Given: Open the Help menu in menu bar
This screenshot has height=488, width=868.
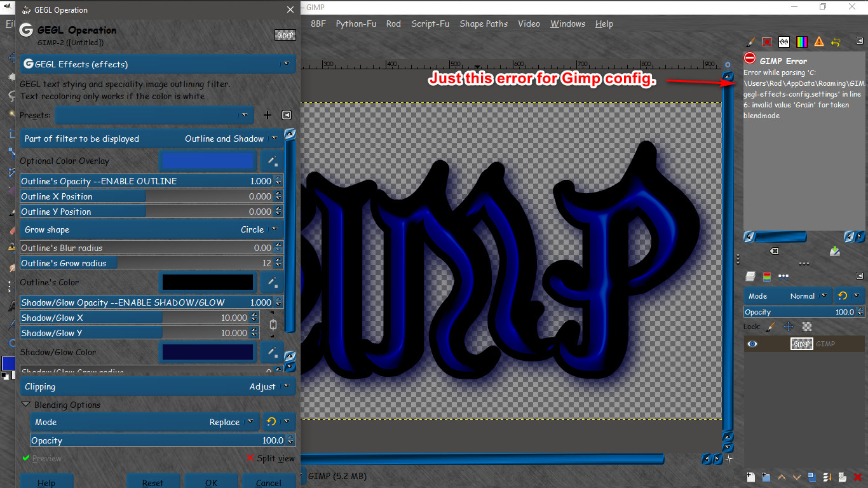Looking at the screenshot, I should [604, 24].
